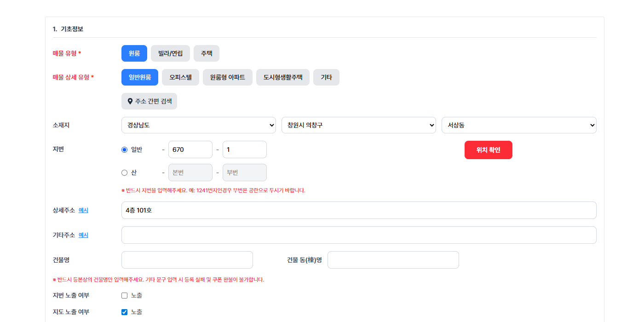Screen dimensions: 644x322
Task: Open the 창원시 의창구 district dropdown
Action: (x=358, y=125)
